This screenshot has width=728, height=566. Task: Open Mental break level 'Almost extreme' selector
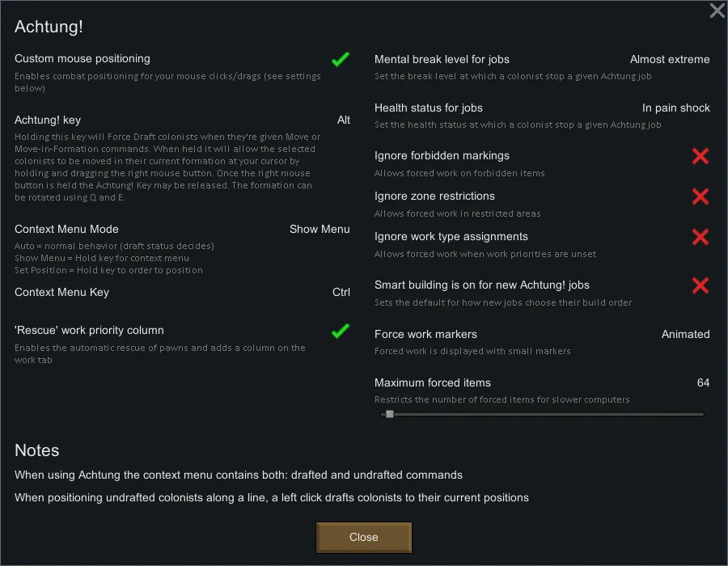pyautogui.click(x=670, y=59)
